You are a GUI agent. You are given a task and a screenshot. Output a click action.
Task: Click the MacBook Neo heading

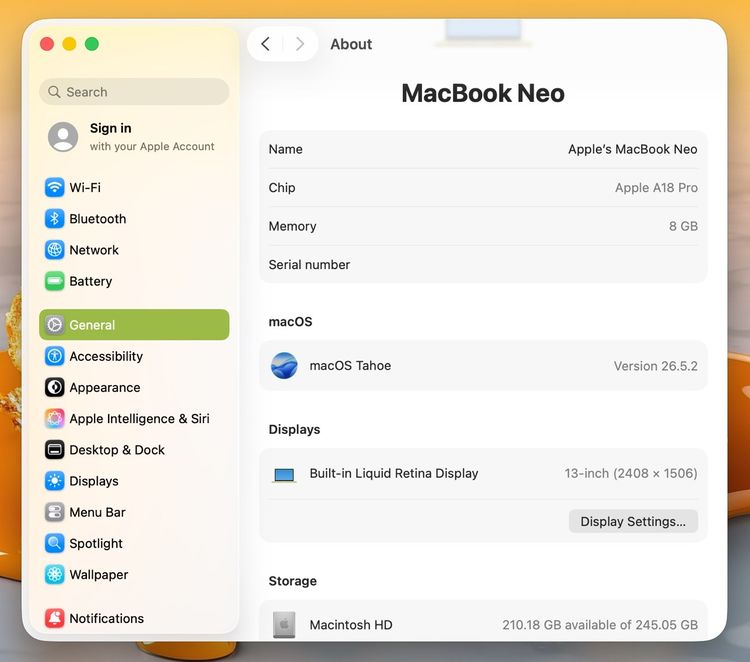(x=483, y=93)
